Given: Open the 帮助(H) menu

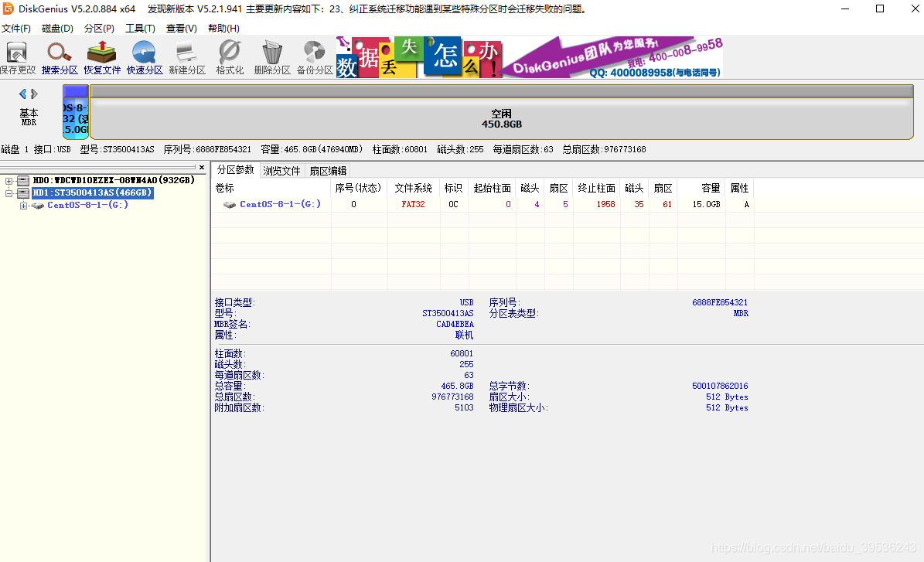Looking at the screenshot, I should 223,29.
